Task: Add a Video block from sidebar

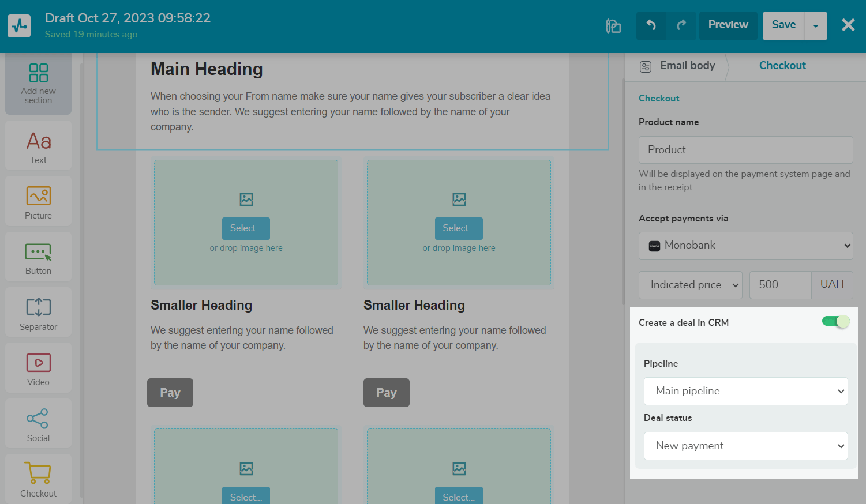Action: 38,363
